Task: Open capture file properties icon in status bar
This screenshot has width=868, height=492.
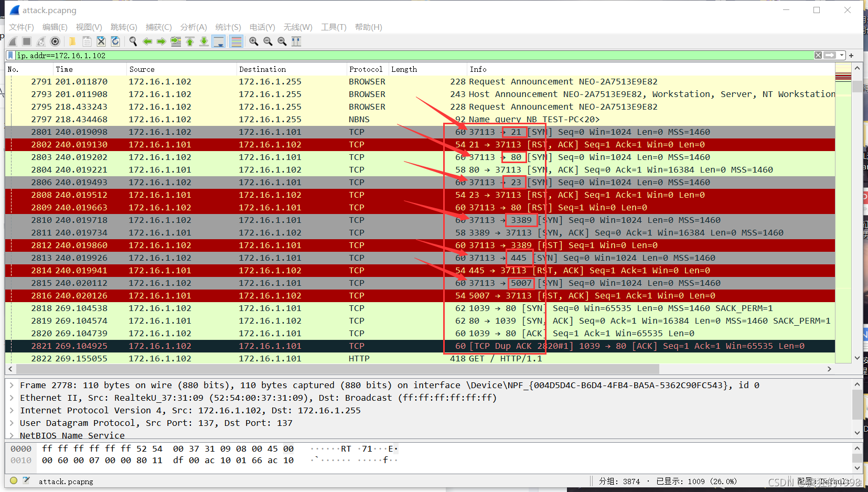Action: pos(26,480)
